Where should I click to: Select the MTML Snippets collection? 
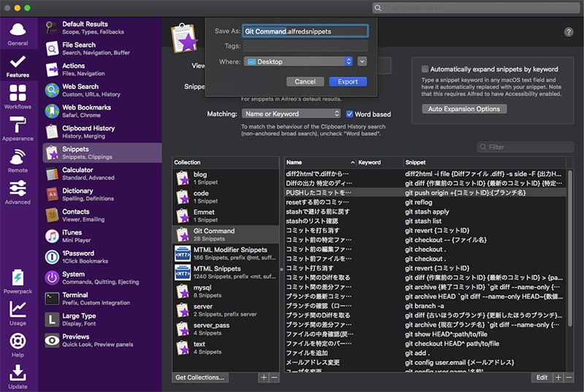[x=226, y=273]
